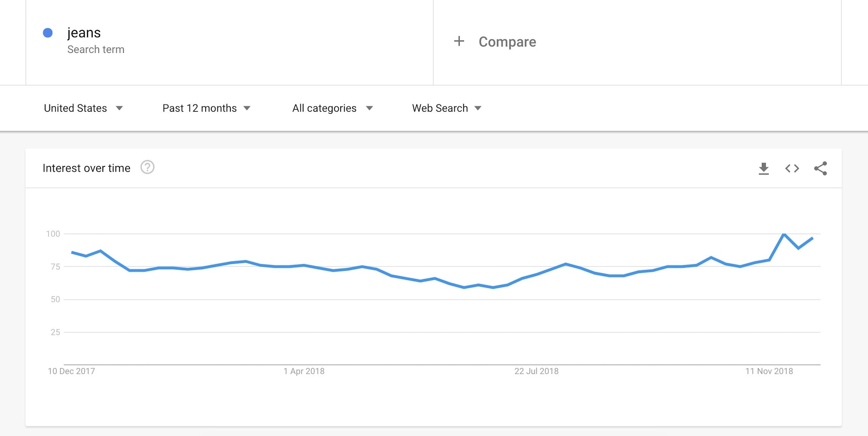This screenshot has width=868, height=436.
Task: Add a comparison term via Compare
Action: (507, 42)
